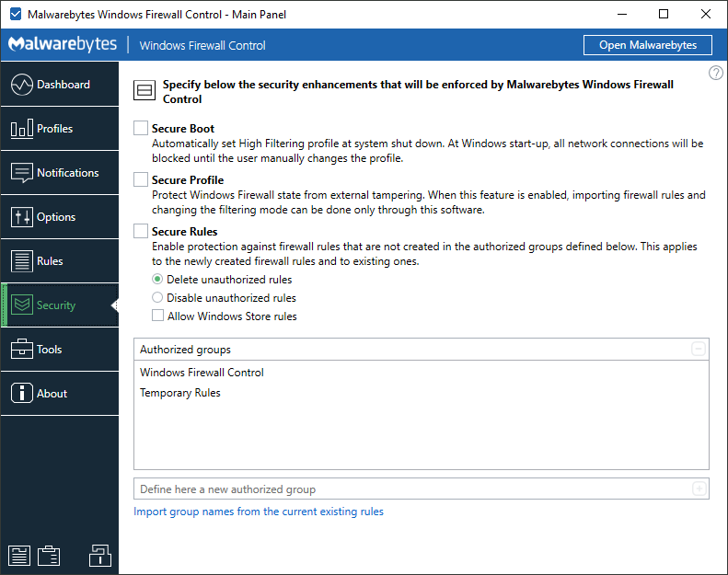The width and height of the screenshot is (728, 575).
Task: Open the Options sliders icon
Action: 22,217
